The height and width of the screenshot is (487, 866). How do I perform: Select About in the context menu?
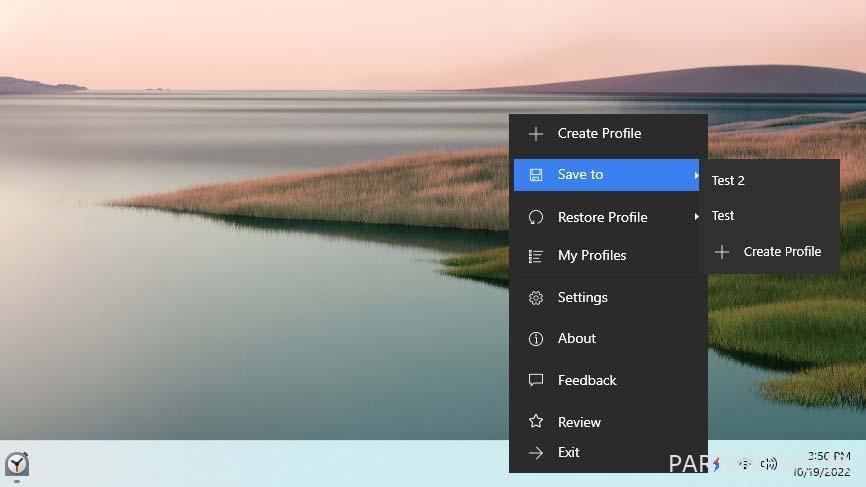[x=608, y=338]
